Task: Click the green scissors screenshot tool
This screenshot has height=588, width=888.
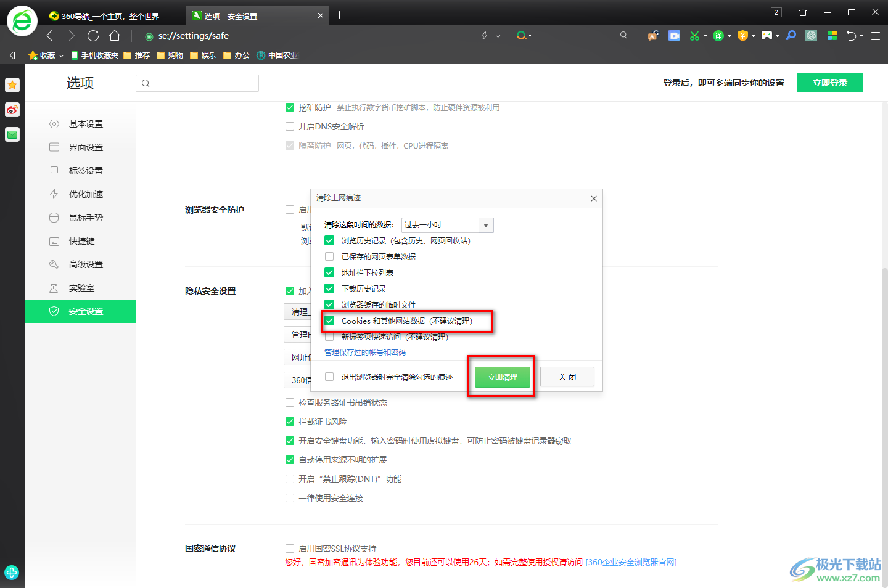Action: coord(694,36)
